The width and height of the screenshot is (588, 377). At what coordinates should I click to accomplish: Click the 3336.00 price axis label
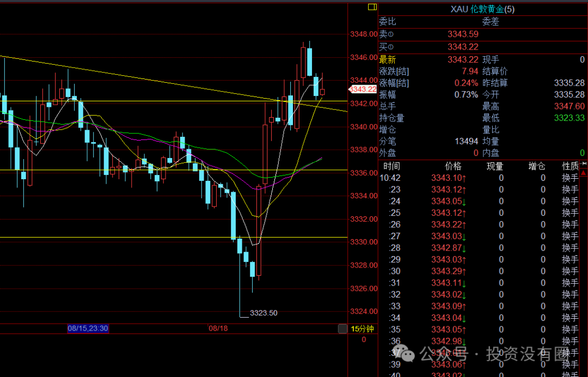363,173
